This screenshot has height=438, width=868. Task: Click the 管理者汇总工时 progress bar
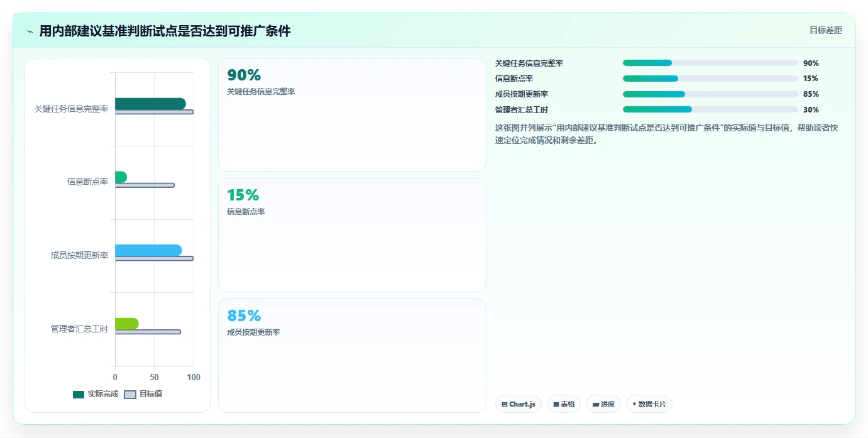[710, 109]
